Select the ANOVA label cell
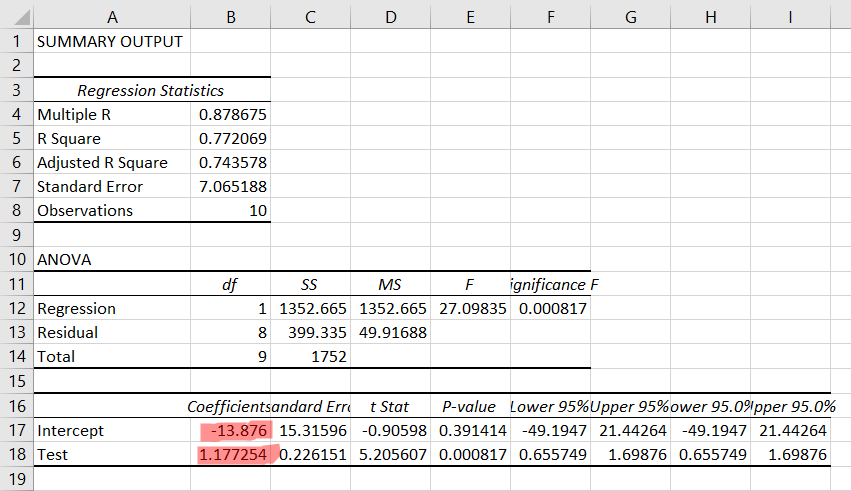This screenshot has width=851, height=491. pyautogui.click(x=110, y=259)
